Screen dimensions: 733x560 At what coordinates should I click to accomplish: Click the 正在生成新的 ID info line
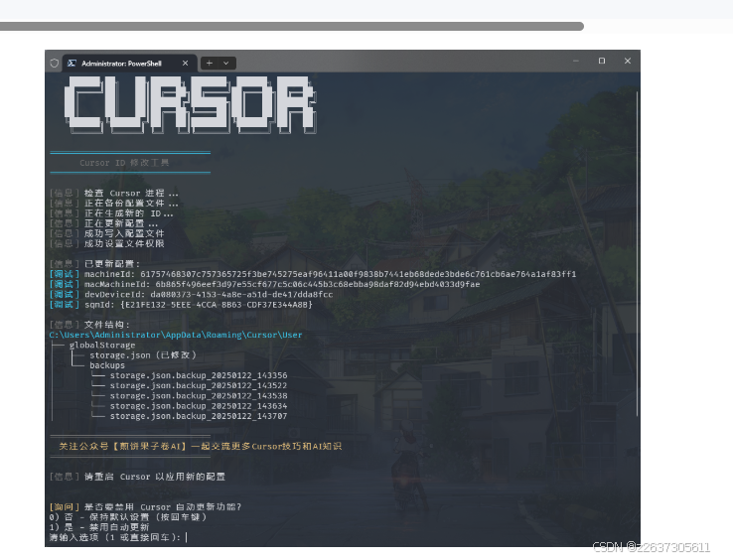click(x=111, y=213)
